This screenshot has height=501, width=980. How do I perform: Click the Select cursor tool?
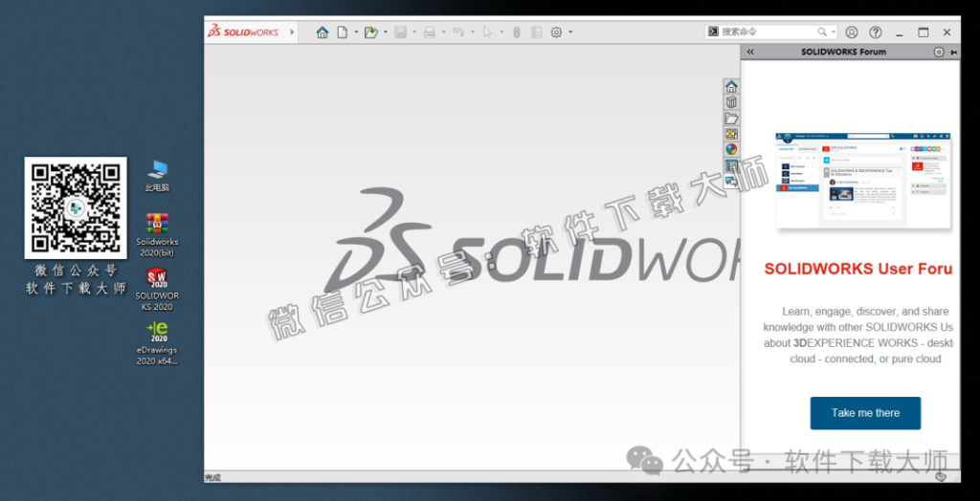pos(487,33)
